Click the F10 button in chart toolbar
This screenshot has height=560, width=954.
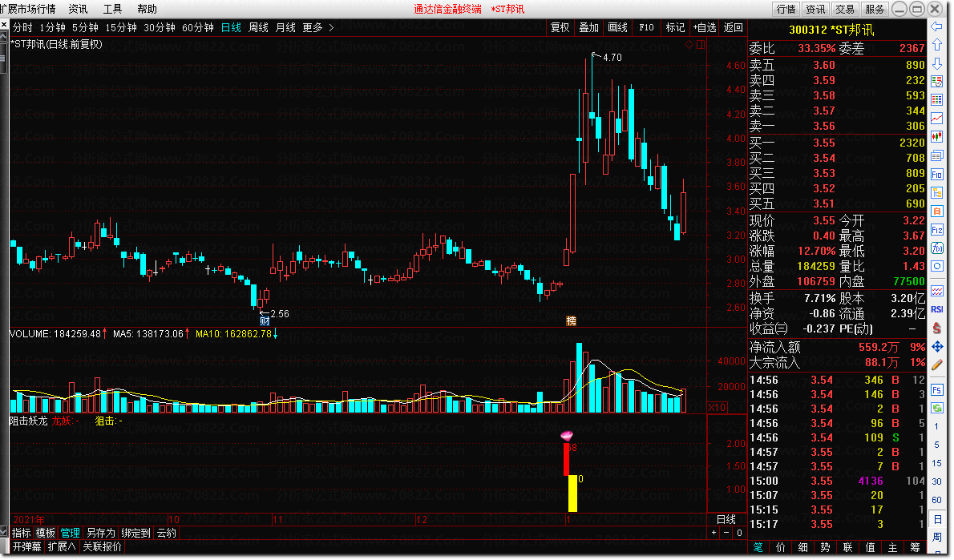point(646,27)
